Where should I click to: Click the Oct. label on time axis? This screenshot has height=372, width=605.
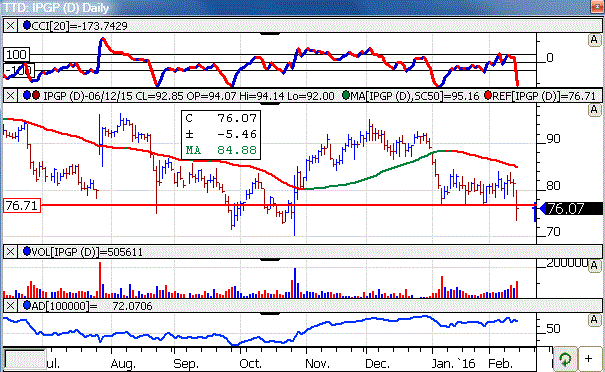click(x=250, y=364)
